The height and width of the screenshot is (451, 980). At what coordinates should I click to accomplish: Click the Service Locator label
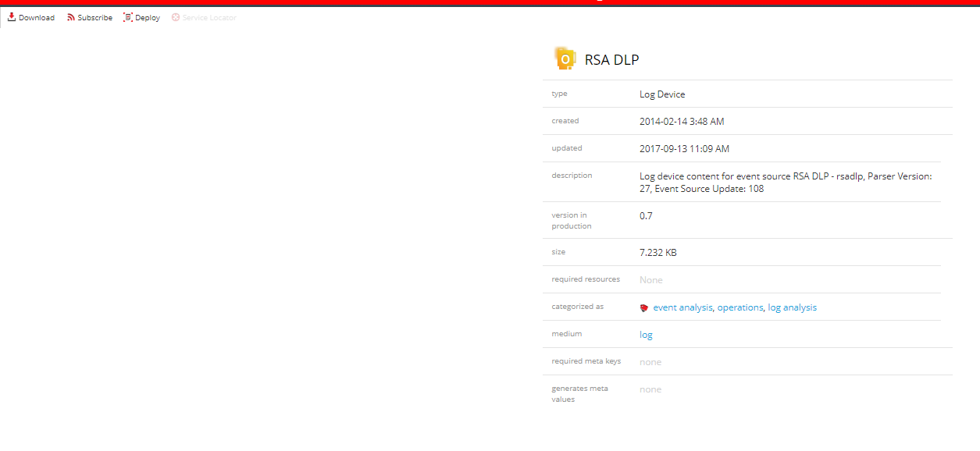click(x=209, y=18)
